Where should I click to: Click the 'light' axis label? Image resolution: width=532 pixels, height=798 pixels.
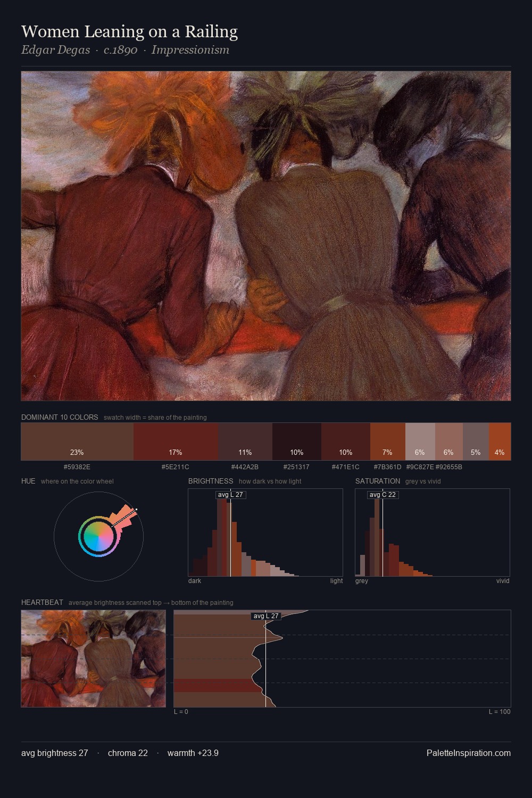point(336,581)
